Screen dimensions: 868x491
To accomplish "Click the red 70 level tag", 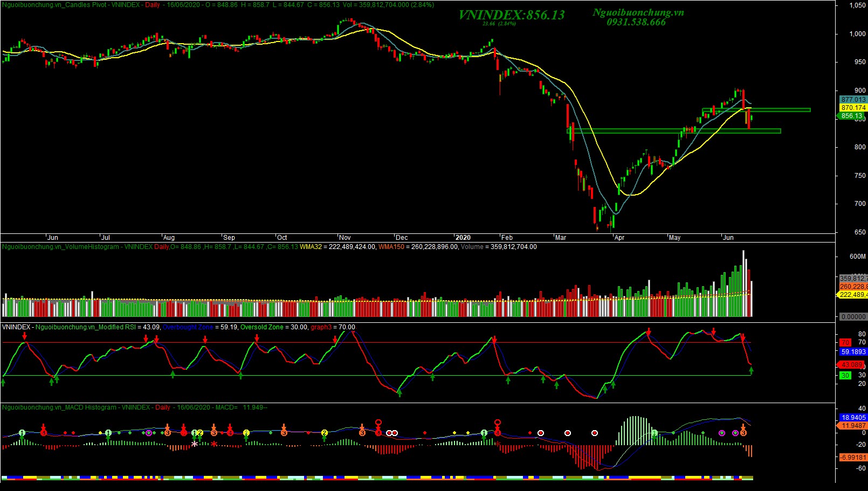I will 845,343.
